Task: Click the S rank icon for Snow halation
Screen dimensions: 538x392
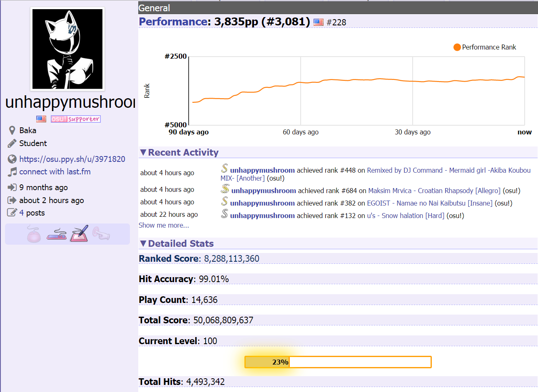Action: point(224,214)
